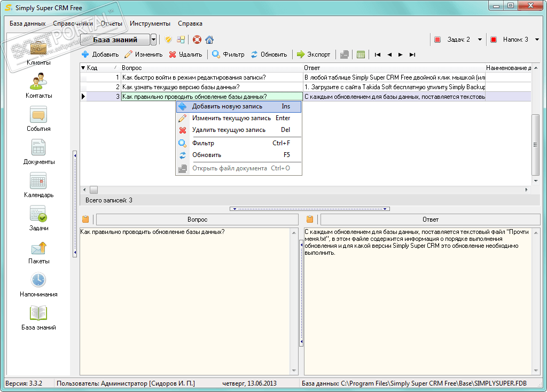Open the Справочники menu
The width and height of the screenshot is (547, 392).
(73, 23)
